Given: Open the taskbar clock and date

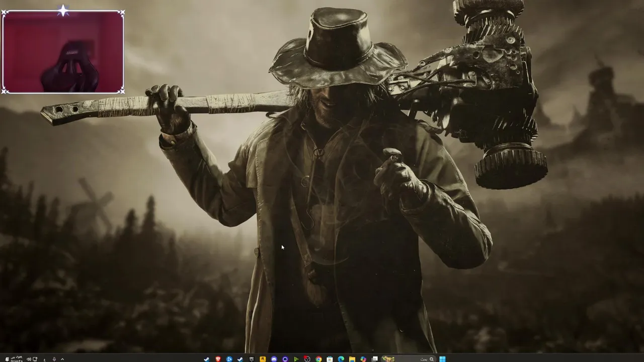Looking at the screenshot, I should pyautogui.click(x=17, y=359).
